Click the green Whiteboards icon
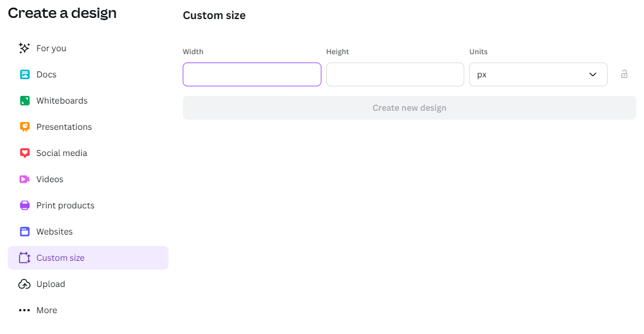 click(x=24, y=101)
